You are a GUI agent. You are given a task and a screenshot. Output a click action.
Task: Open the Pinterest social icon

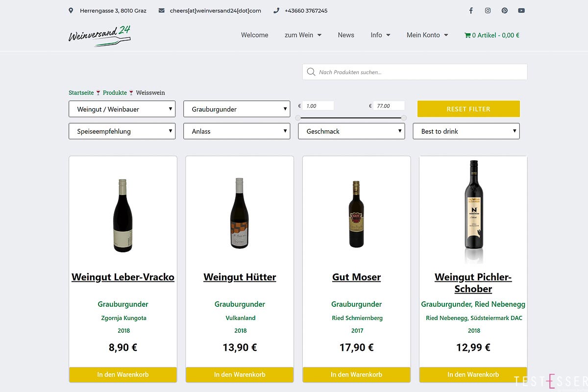coord(504,10)
